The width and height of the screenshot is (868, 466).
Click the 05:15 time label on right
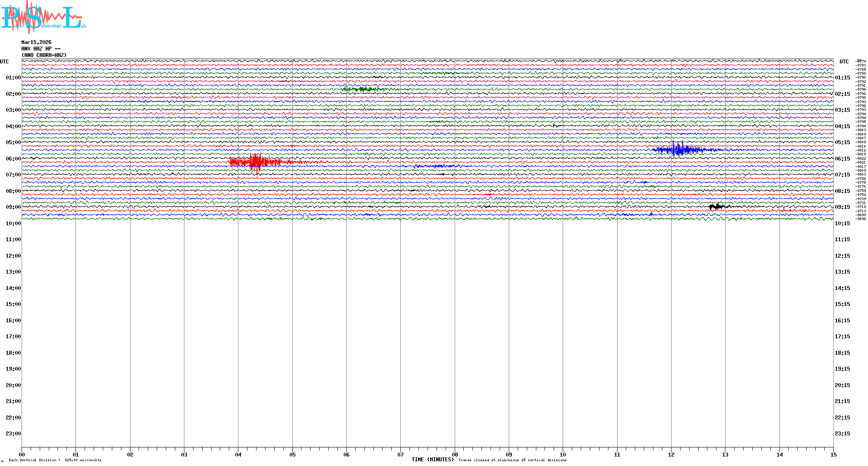(842, 142)
